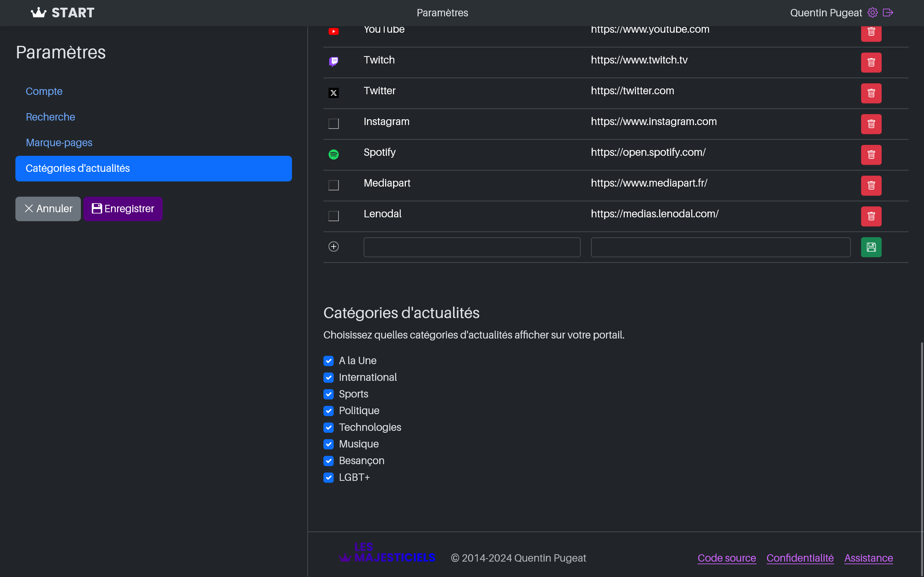The image size is (924, 577).
Task: Toggle off the Besançon category
Action: (x=329, y=461)
